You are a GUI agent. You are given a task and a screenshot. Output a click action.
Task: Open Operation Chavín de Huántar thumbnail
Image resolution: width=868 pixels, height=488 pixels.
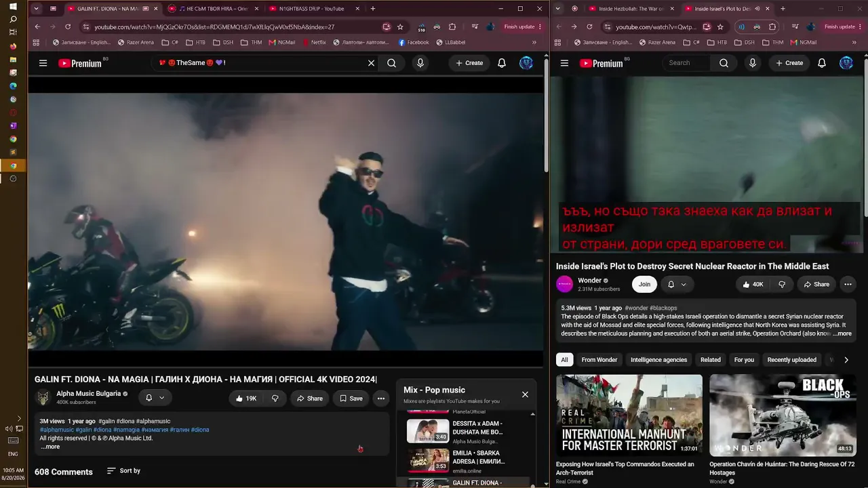783,415
